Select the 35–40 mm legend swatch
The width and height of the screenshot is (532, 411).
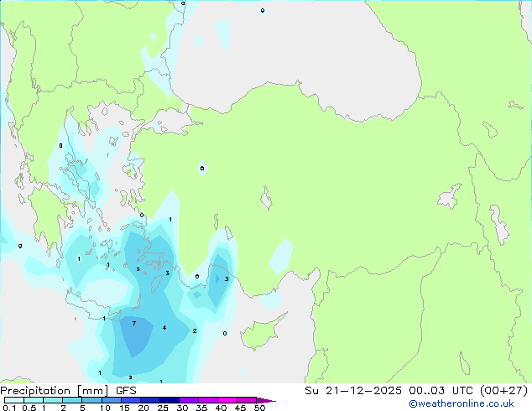click(x=207, y=400)
